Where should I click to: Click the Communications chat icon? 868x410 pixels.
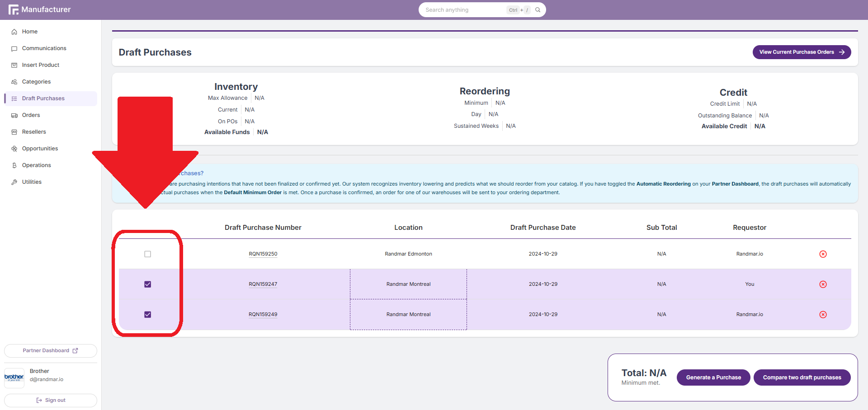pyautogui.click(x=14, y=48)
